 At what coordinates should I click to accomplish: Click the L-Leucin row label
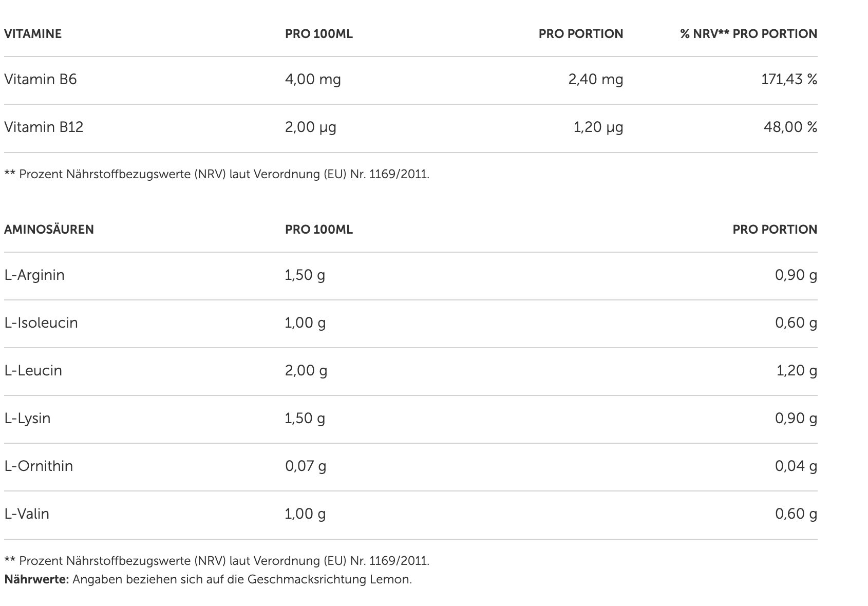33,370
